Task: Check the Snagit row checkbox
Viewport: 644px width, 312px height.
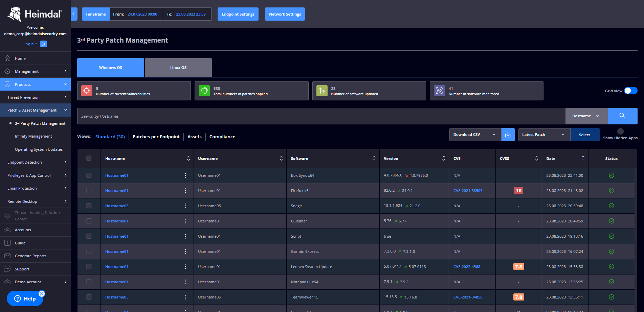Action: coord(89,206)
